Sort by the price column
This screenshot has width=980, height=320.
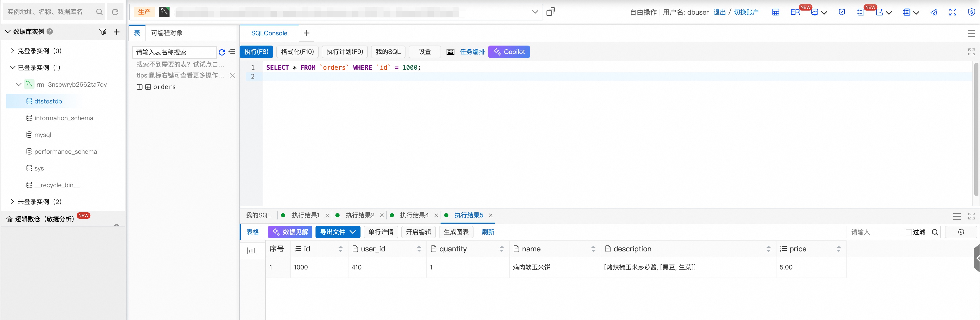point(838,249)
